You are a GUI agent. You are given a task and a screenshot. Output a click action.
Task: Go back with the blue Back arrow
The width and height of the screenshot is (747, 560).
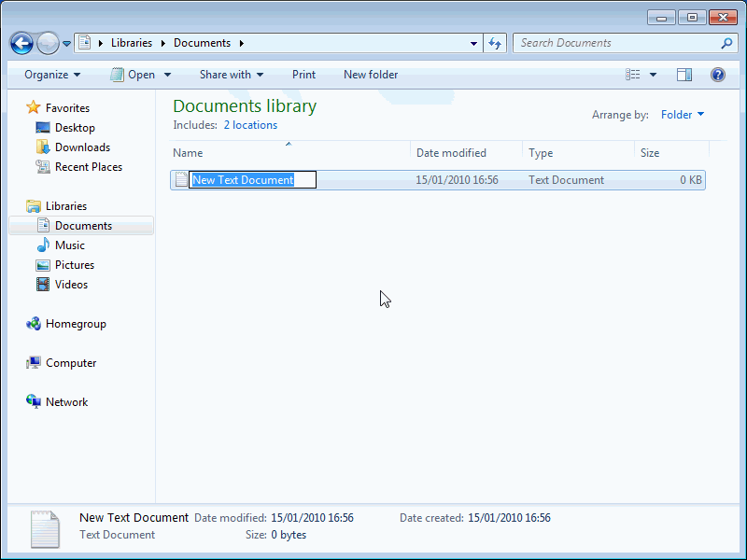point(21,44)
